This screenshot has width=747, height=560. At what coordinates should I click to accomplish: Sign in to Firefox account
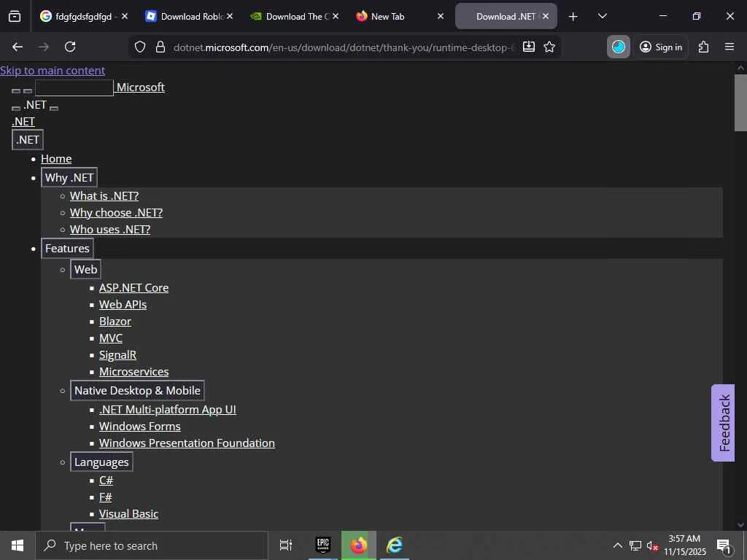[661, 47]
